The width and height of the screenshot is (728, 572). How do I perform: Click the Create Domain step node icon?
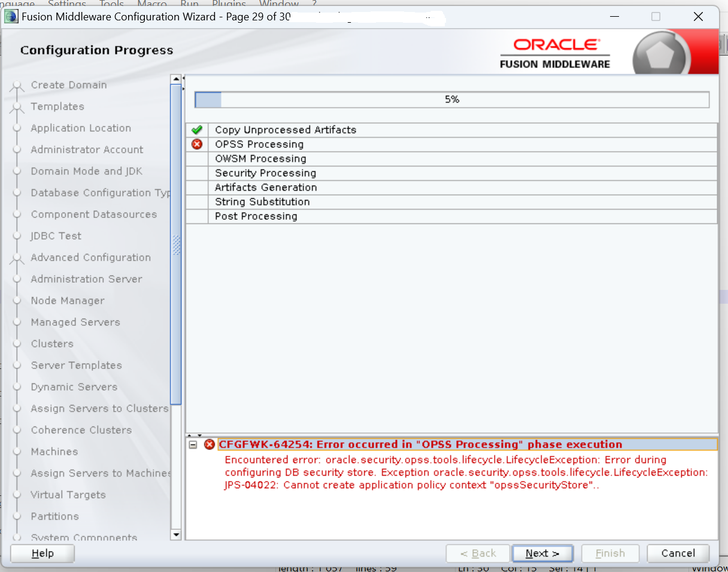[x=17, y=88]
